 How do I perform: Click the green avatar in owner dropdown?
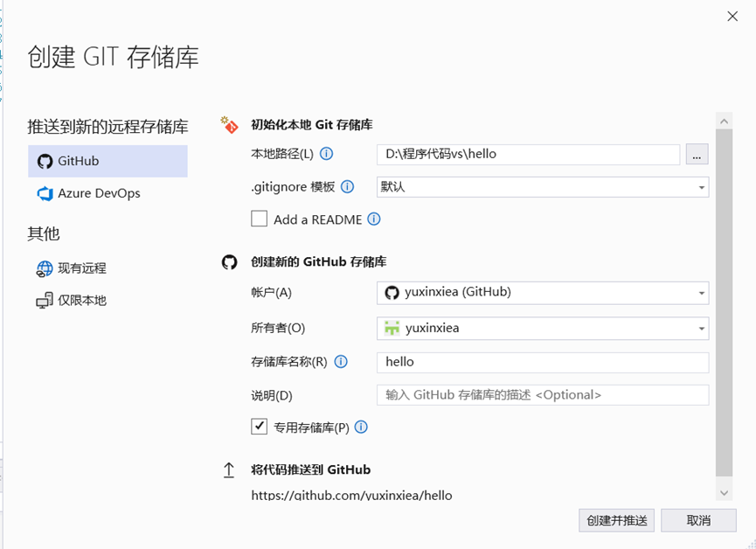[x=392, y=328]
